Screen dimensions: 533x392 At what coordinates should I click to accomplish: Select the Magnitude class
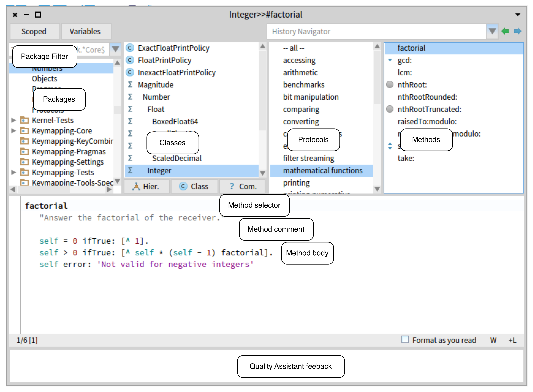pyautogui.click(x=156, y=85)
